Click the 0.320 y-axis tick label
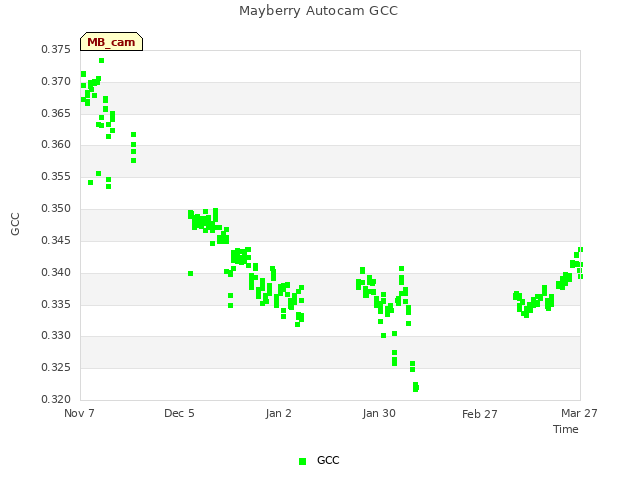The width and height of the screenshot is (640, 480). [56, 399]
